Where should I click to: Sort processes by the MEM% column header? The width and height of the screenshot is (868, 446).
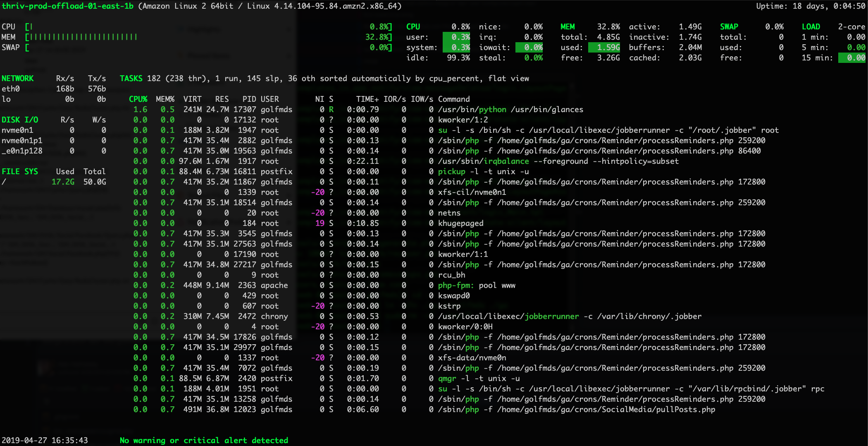[x=165, y=99]
